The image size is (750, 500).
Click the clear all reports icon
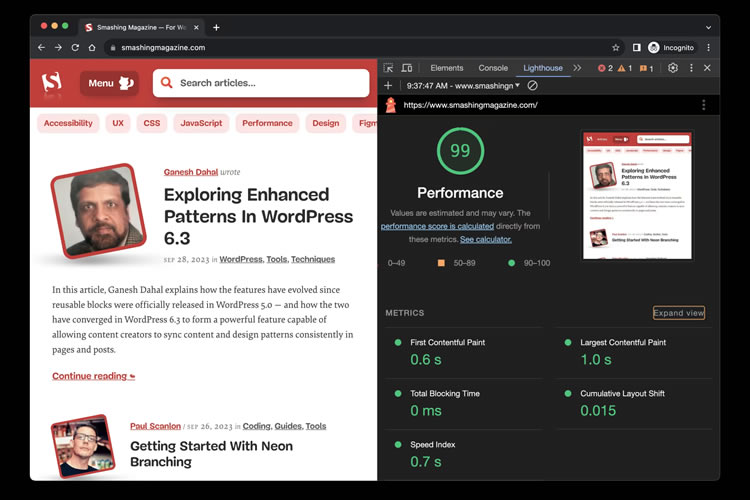(533, 86)
